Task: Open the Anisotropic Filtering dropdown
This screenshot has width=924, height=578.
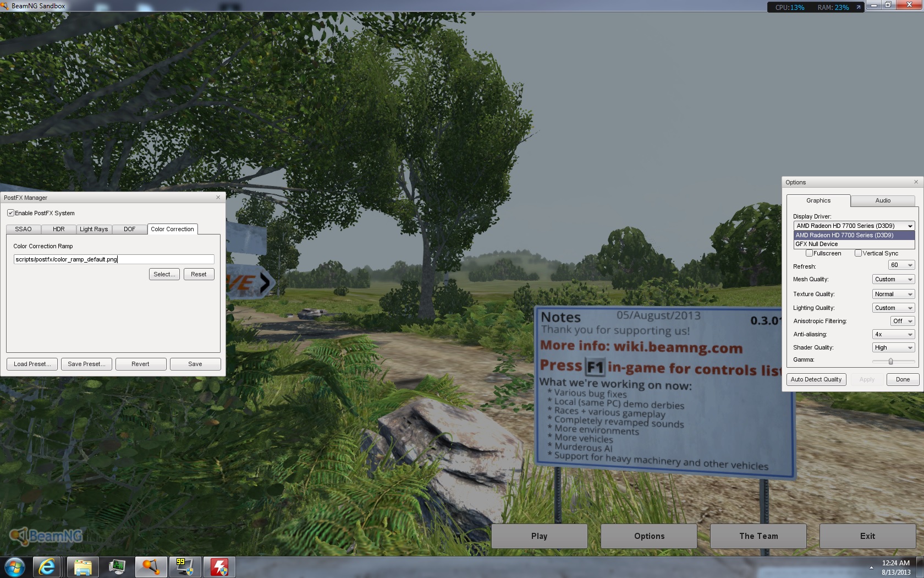Action: tap(903, 321)
